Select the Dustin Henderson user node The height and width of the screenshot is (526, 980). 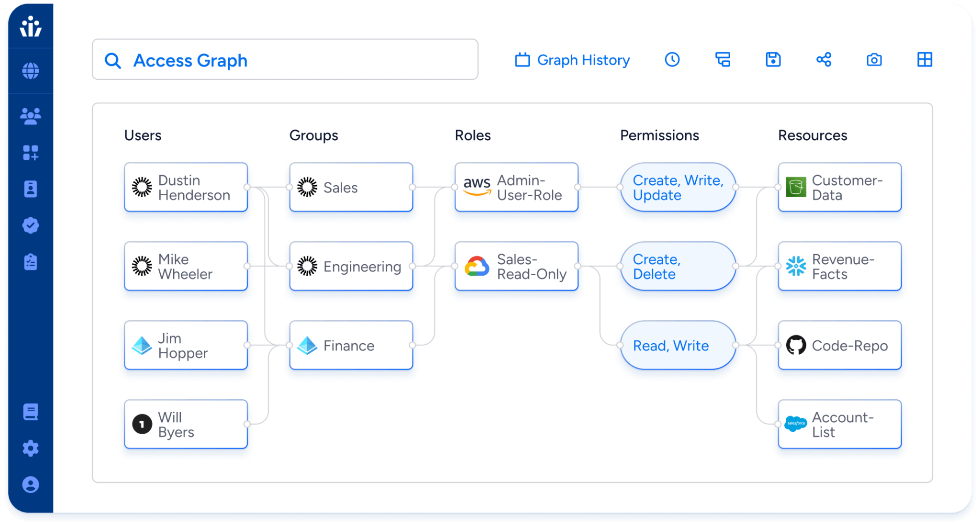pos(186,187)
